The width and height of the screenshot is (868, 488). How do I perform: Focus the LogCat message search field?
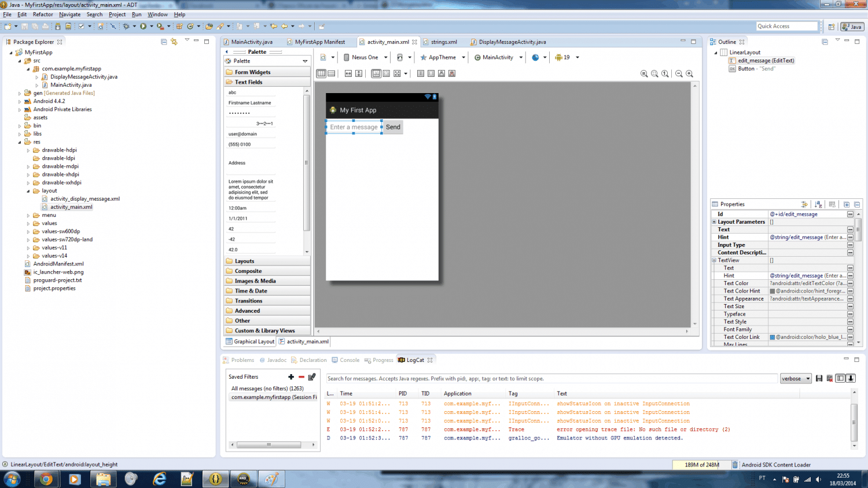[x=551, y=379]
